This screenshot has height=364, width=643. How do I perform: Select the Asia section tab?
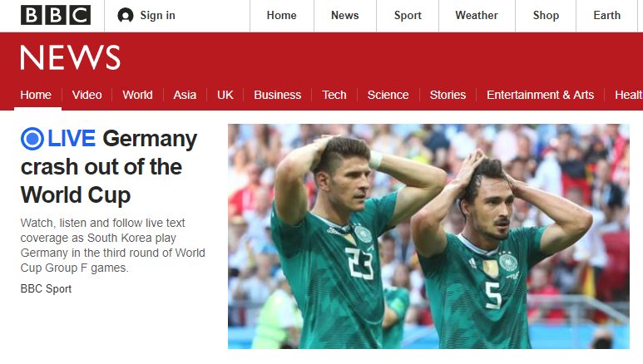coord(185,95)
